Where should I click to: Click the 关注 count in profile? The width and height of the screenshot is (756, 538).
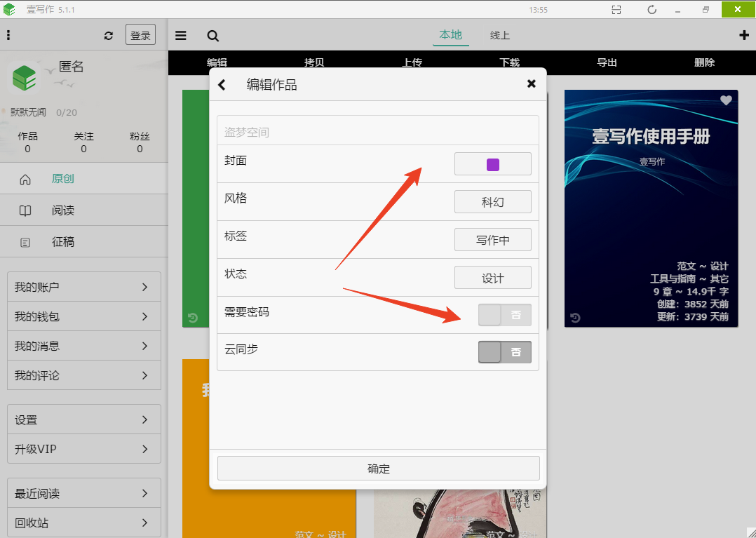pyautogui.click(x=83, y=142)
